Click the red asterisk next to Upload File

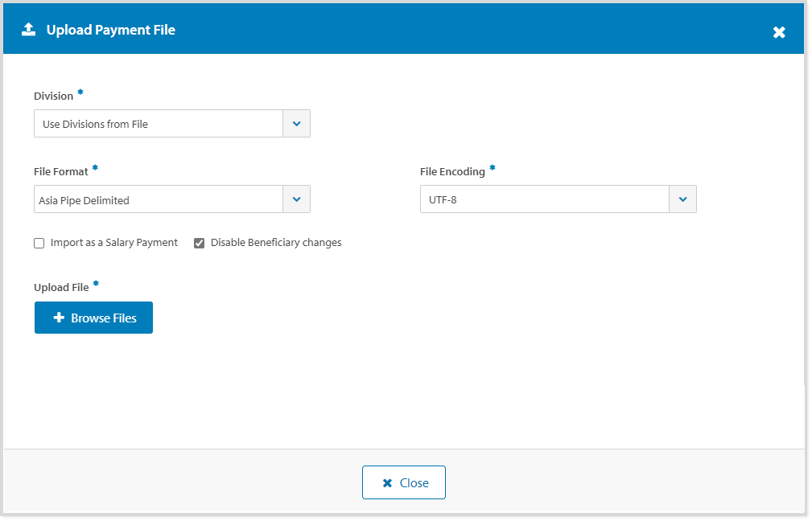[95, 283]
